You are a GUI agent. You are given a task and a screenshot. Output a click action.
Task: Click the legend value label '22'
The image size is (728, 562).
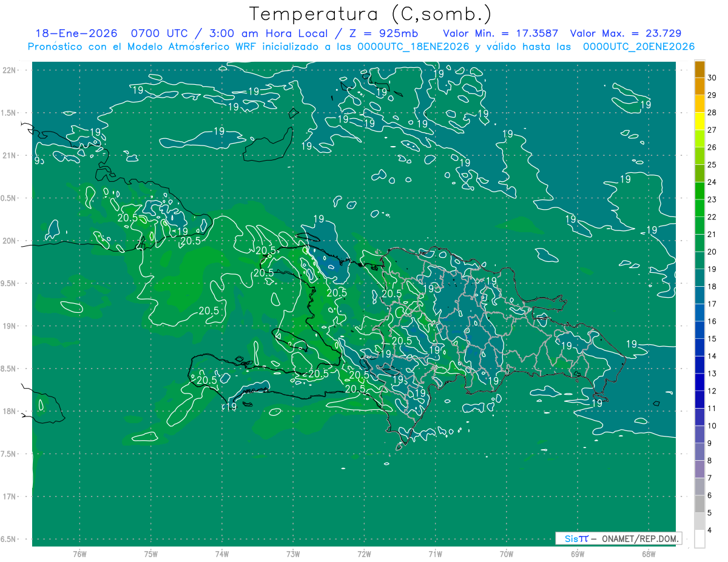(x=712, y=217)
